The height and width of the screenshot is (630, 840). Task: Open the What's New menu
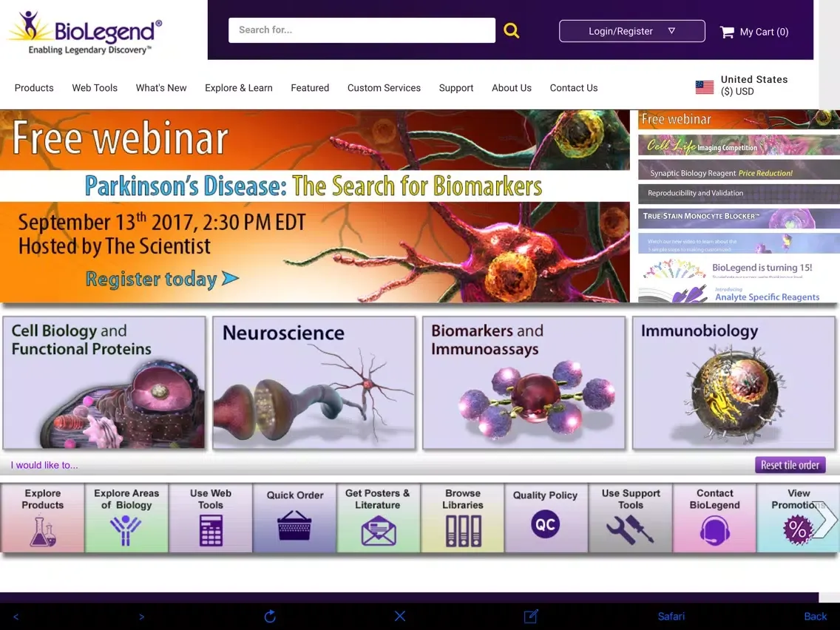pos(160,88)
